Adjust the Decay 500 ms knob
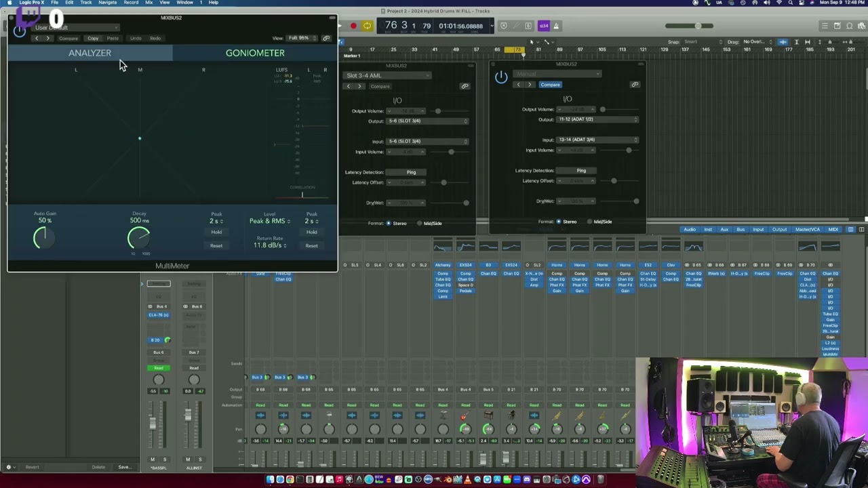Viewport: 868px width, 488px height. (139, 238)
